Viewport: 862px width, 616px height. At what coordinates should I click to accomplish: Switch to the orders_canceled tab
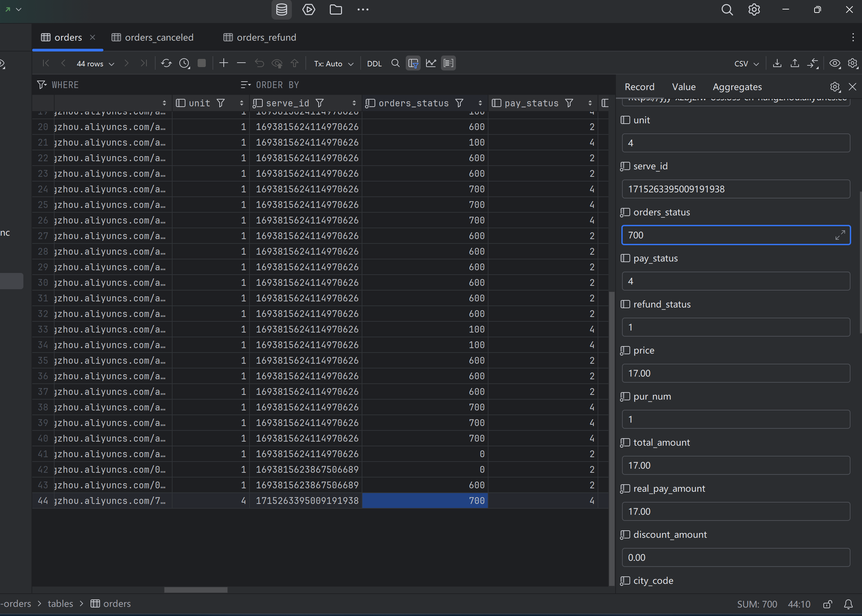click(159, 38)
